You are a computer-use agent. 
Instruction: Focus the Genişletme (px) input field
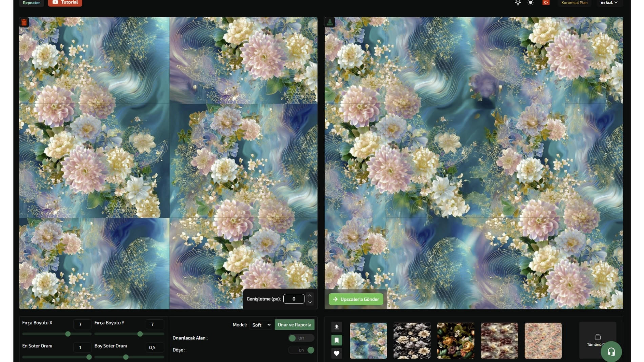(x=294, y=299)
